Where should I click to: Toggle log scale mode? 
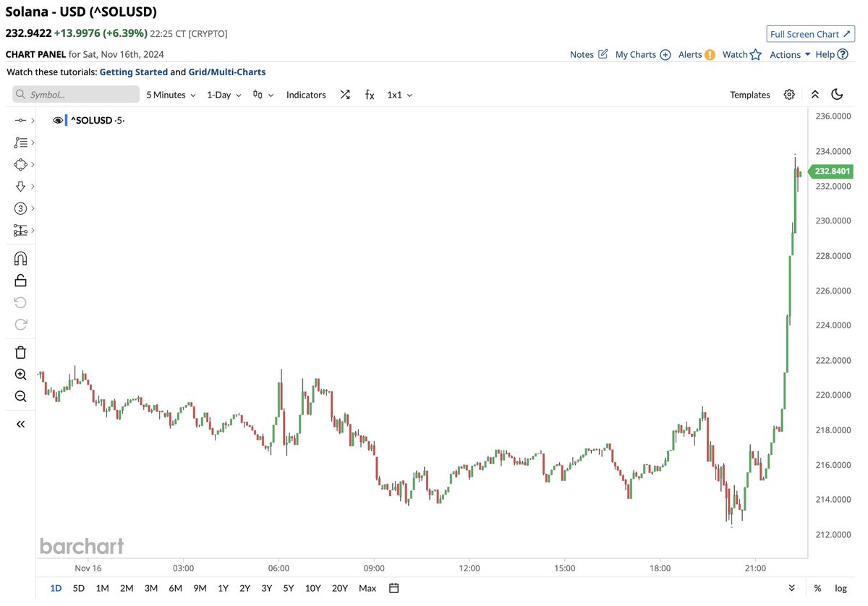[841, 588]
